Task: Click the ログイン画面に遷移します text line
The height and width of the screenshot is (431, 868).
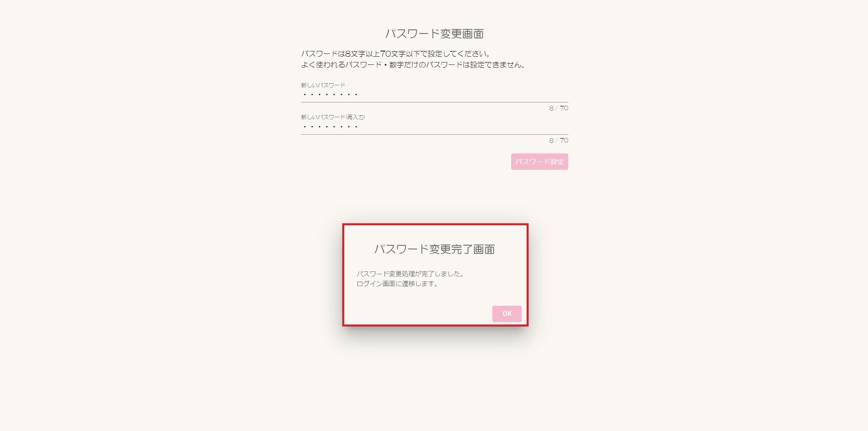Action: [398, 284]
